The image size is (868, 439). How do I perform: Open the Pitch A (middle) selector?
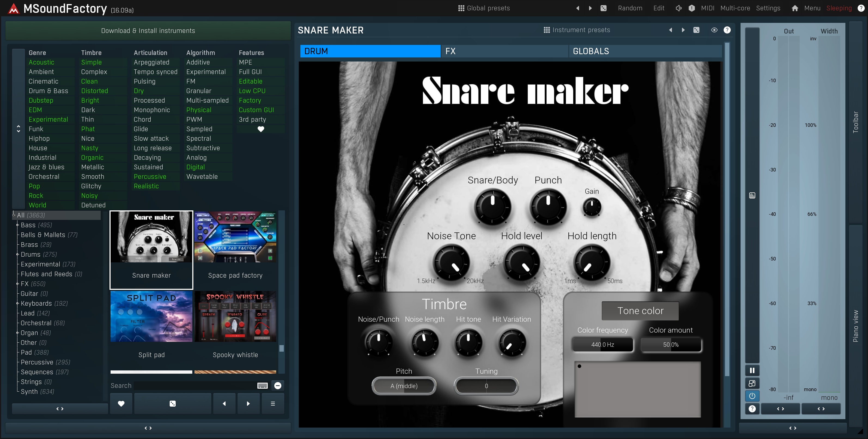(404, 386)
